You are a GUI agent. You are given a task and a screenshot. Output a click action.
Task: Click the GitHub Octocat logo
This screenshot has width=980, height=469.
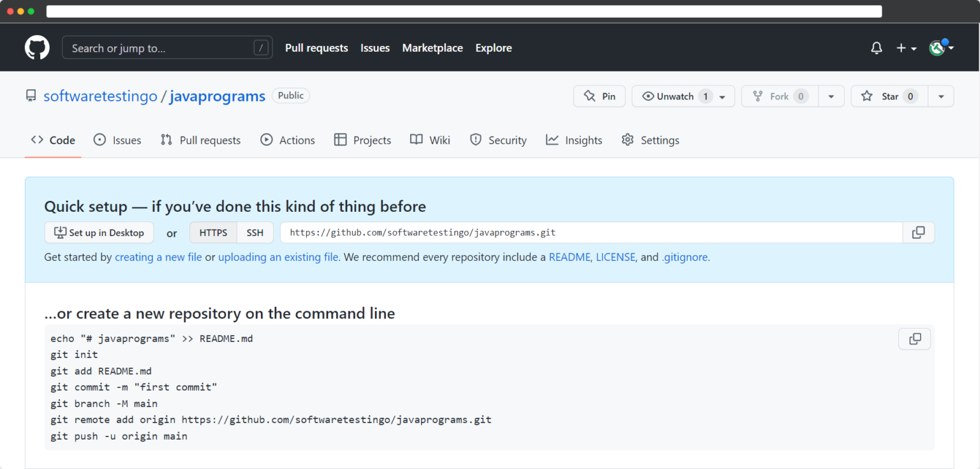tap(37, 48)
